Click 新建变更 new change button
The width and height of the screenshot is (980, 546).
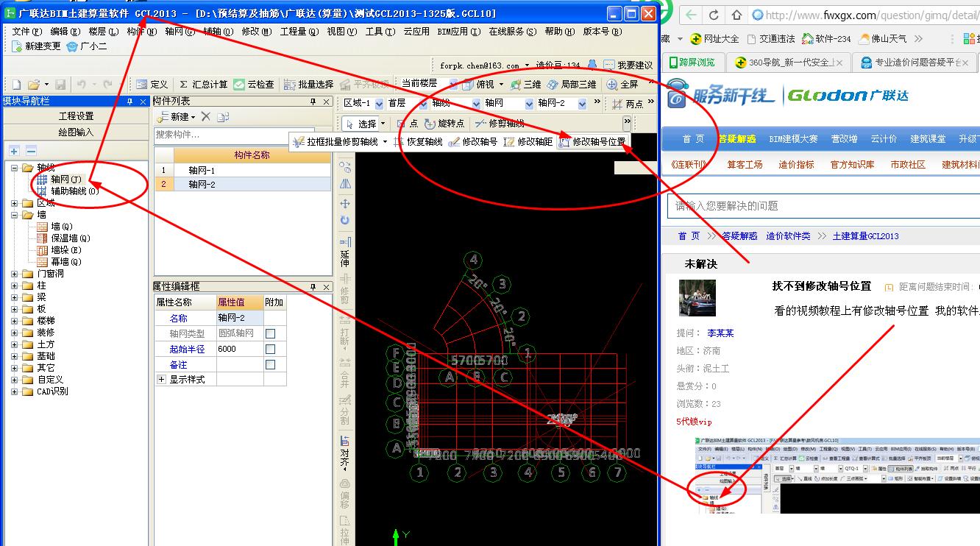point(37,46)
